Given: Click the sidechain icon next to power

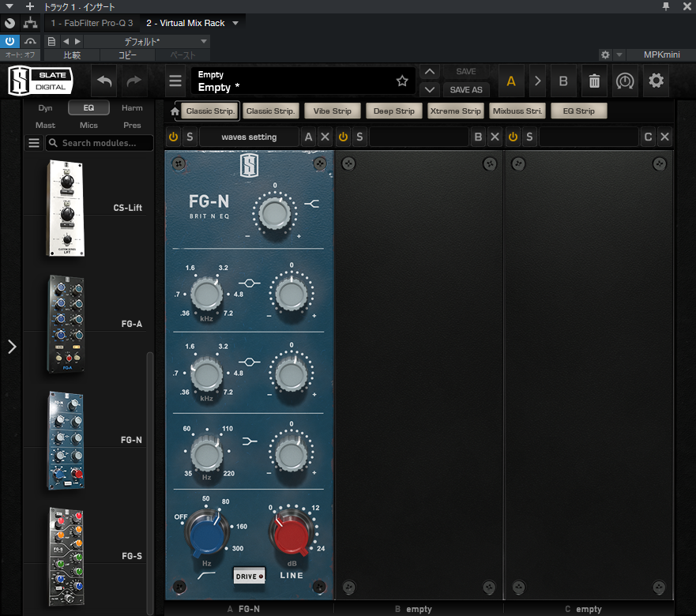Looking at the screenshot, I should pyautogui.click(x=30, y=41).
